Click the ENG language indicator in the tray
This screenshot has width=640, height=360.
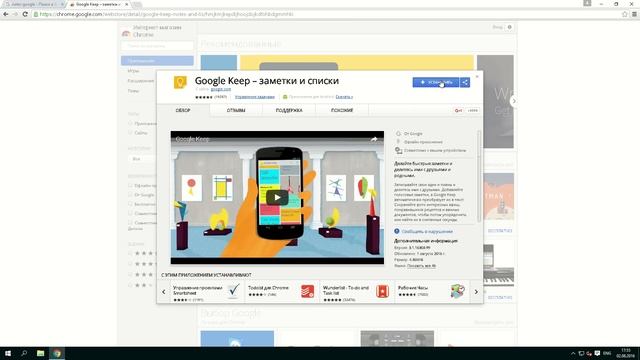pos(607,353)
